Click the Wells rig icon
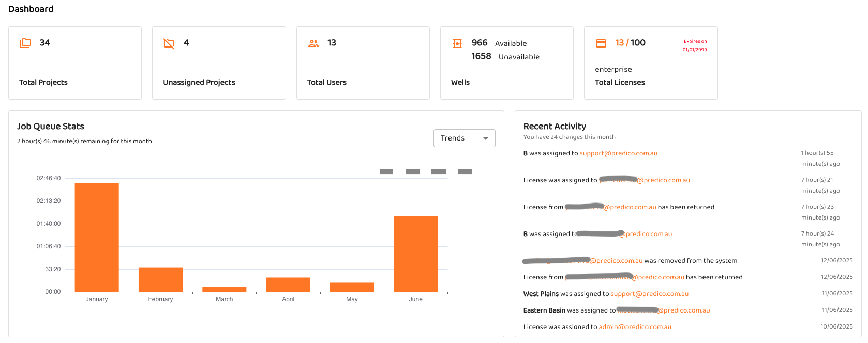 [x=457, y=43]
